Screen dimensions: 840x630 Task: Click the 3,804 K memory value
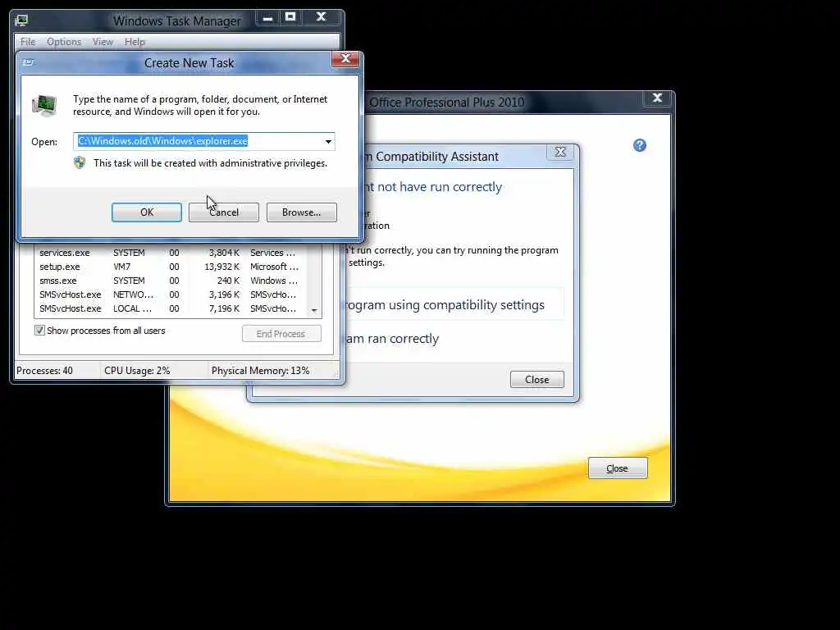click(224, 253)
